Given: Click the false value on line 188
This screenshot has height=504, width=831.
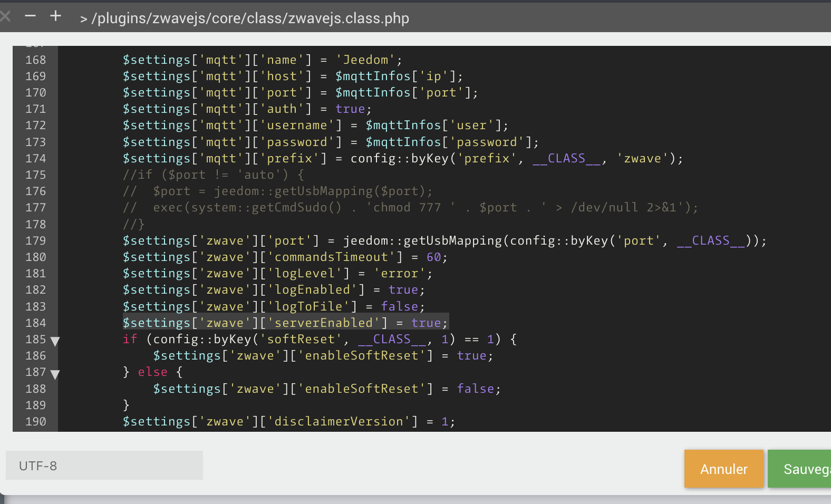Looking at the screenshot, I should point(476,389).
